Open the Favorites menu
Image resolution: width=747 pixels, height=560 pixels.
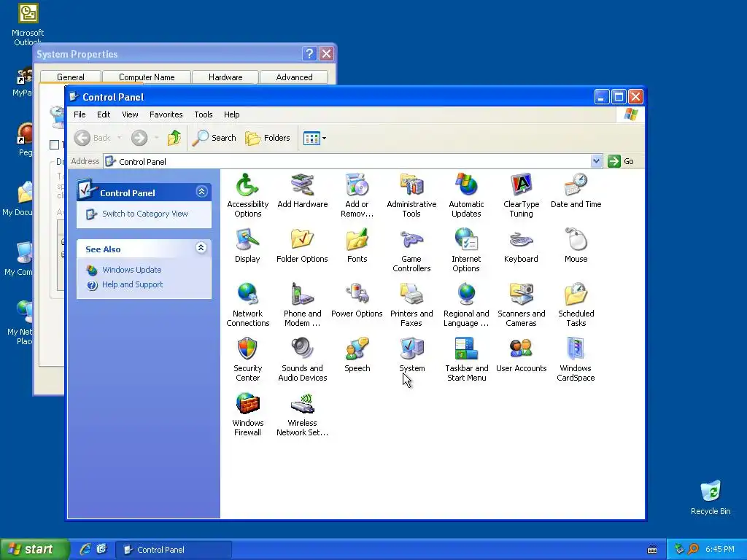[166, 114]
